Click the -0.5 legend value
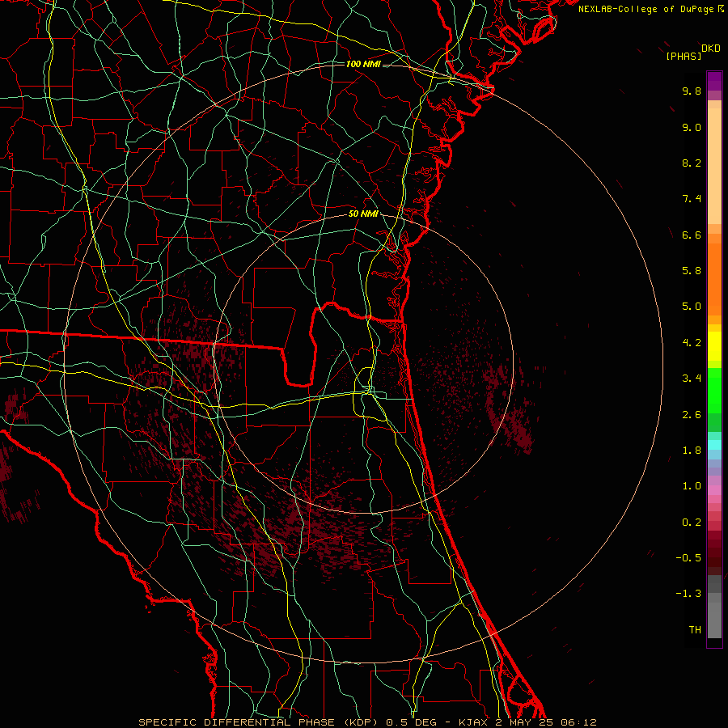This screenshot has height=728, width=728. pyautogui.click(x=688, y=558)
